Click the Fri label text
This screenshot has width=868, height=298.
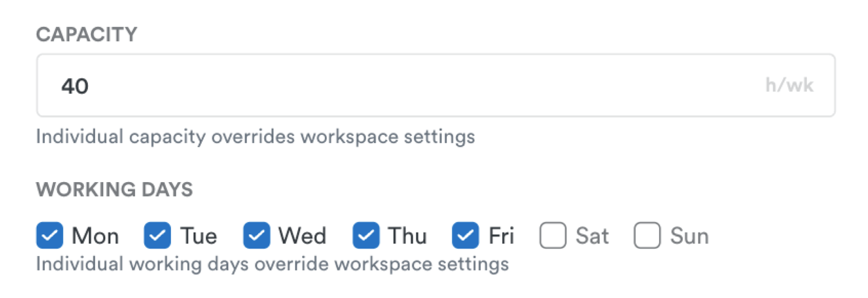tap(501, 236)
